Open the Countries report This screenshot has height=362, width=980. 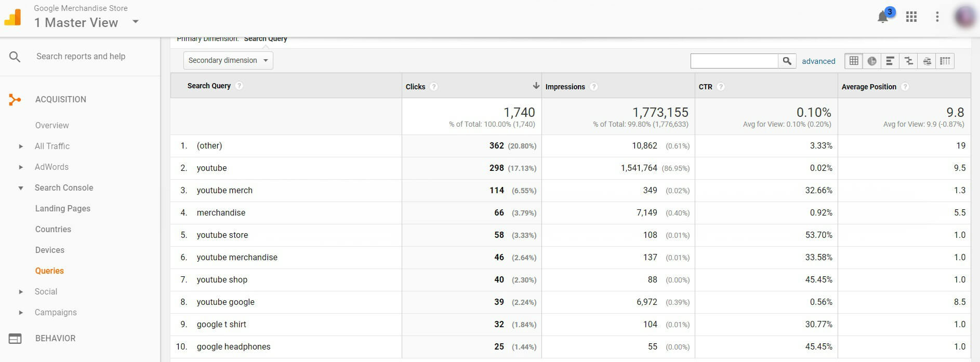[x=53, y=229]
